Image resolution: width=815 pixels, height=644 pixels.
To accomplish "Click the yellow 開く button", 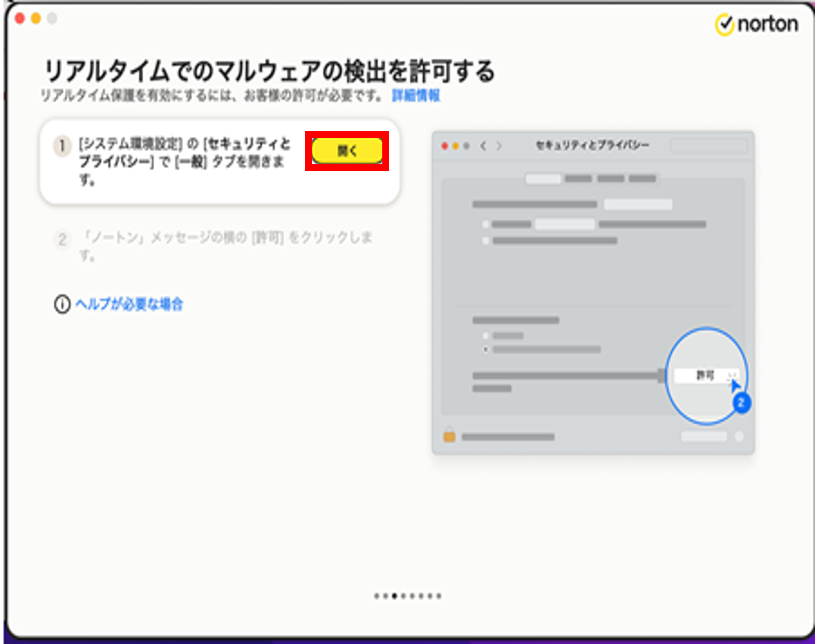I will (347, 151).
